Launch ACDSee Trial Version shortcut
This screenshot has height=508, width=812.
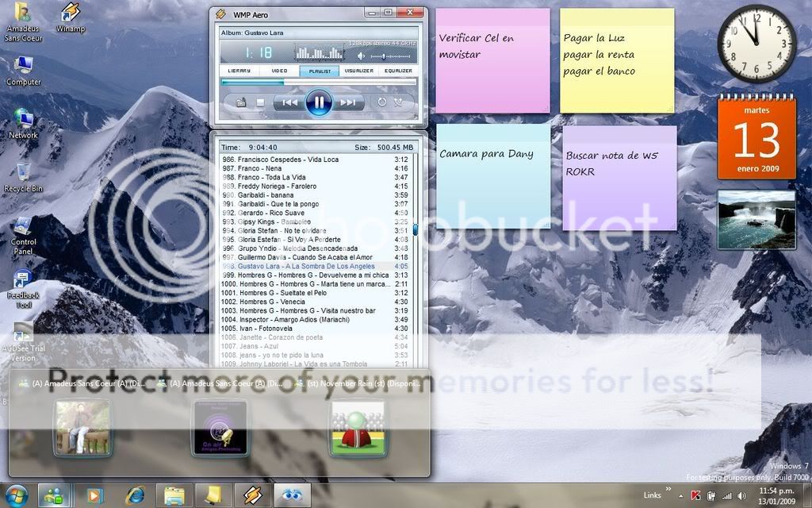click(x=23, y=342)
